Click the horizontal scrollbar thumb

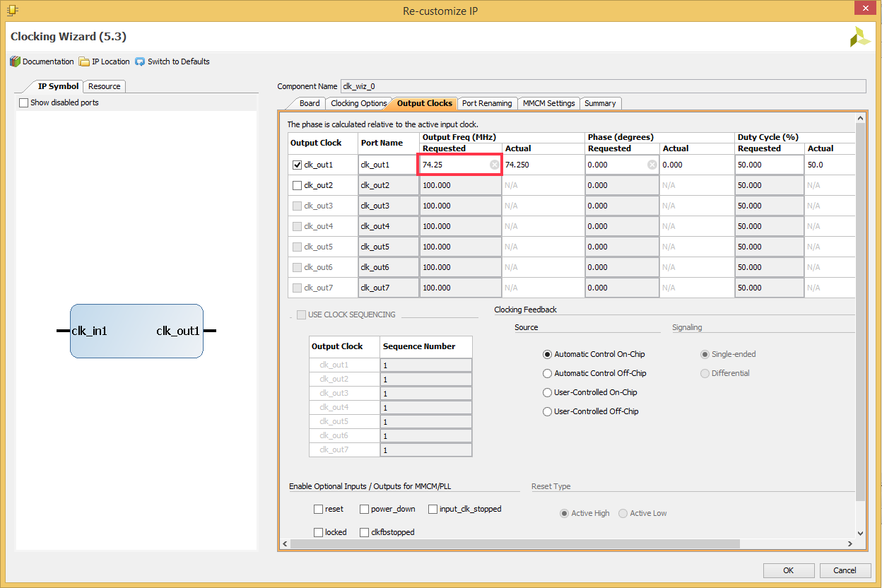pos(515,544)
